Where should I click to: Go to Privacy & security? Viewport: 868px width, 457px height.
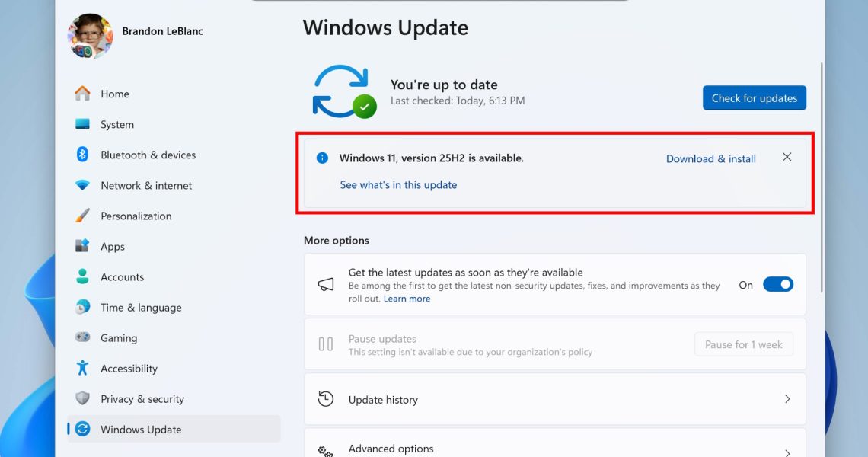[x=174, y=398]
